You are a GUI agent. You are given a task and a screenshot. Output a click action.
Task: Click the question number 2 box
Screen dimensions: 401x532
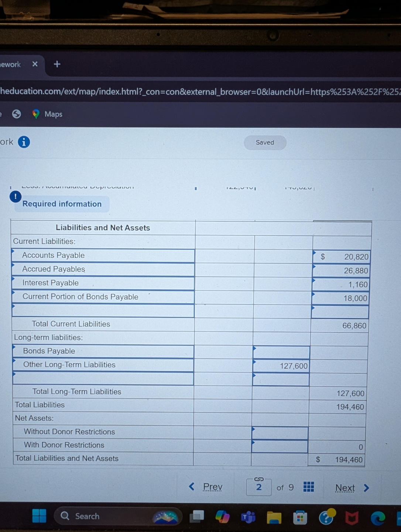click(259, 487)
